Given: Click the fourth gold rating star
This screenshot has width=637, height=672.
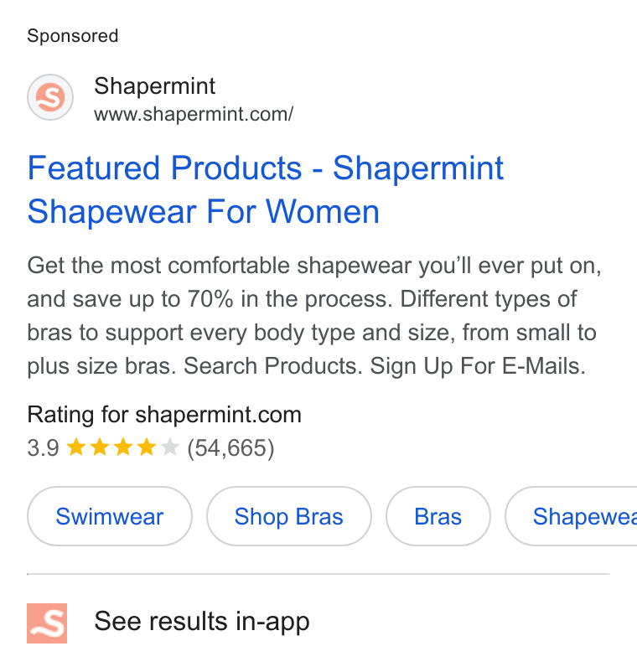Looking at the screenshot, I should pos(147,447).
